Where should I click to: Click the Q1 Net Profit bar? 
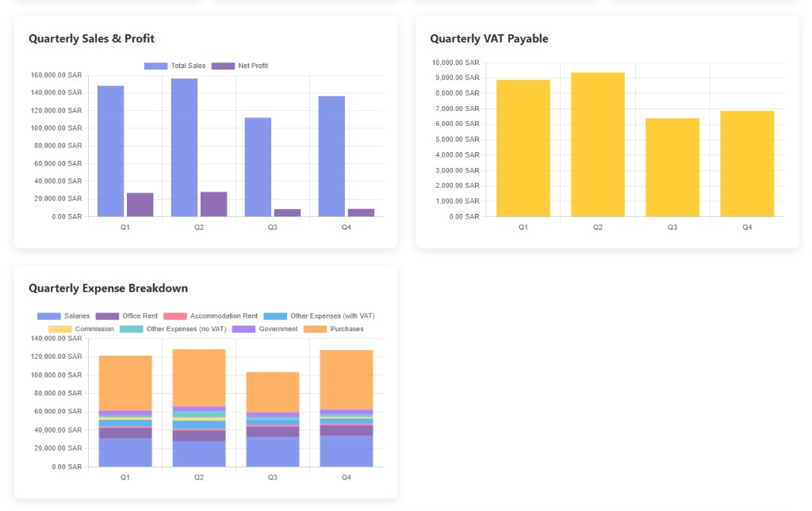140,205
